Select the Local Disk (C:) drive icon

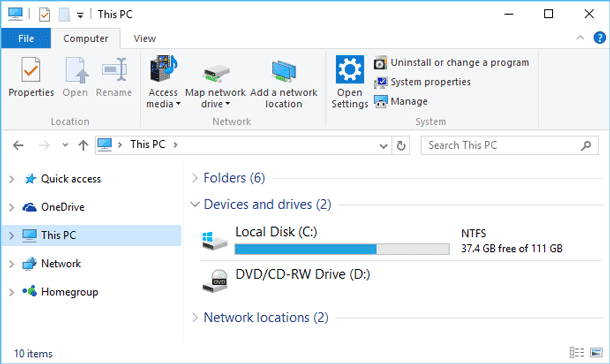[214, 241]
